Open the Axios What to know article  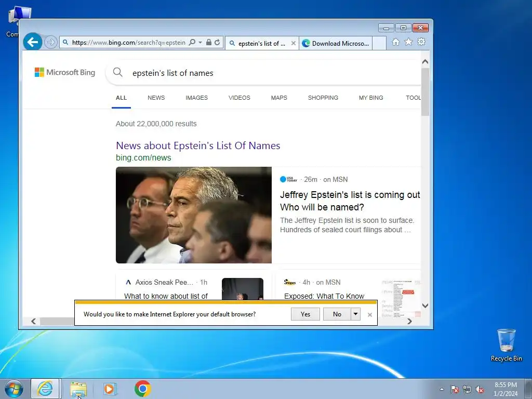(166, 296)
